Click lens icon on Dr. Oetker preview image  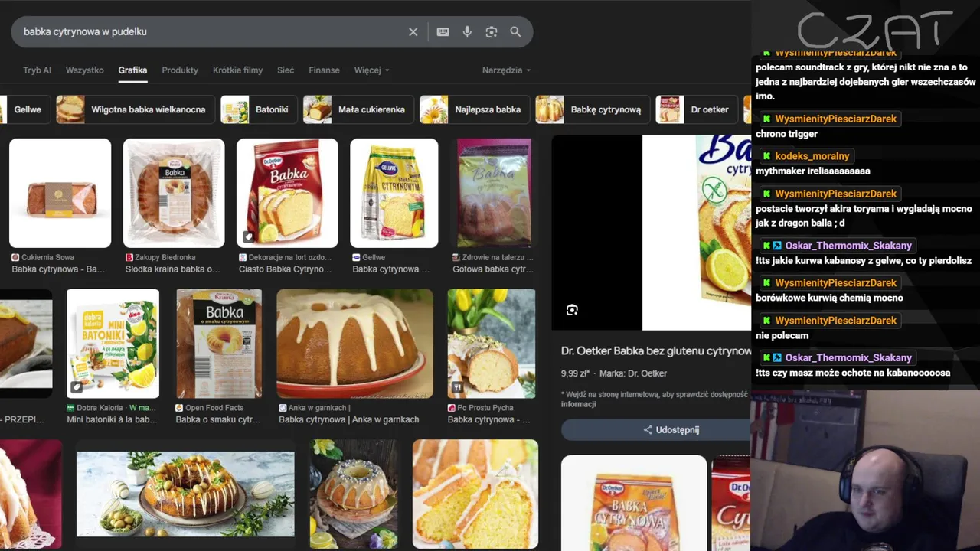[x=572, y=310]
